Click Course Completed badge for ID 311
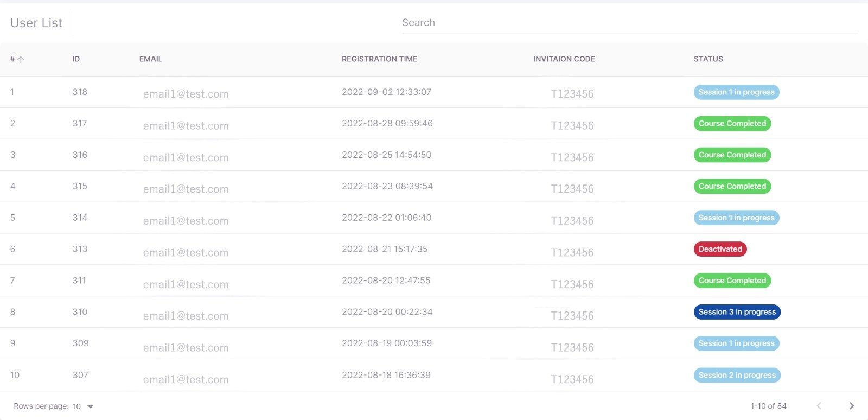The width and height of the screenshot is (868, 420). pyautogui.click(x=732, y=281)
